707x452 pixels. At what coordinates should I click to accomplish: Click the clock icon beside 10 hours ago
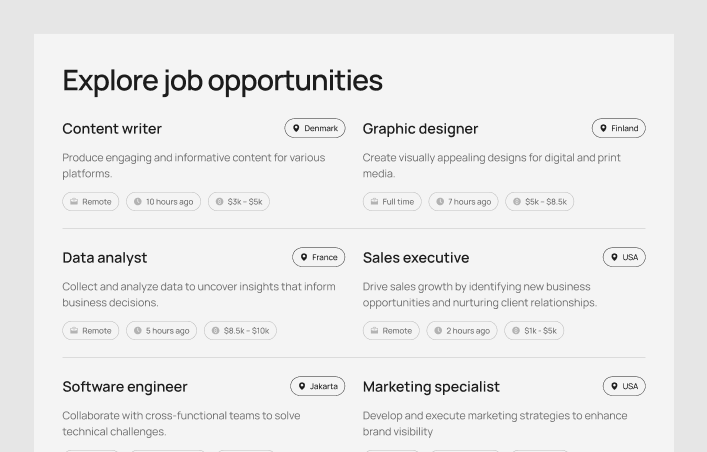click(x=138, y=201)
